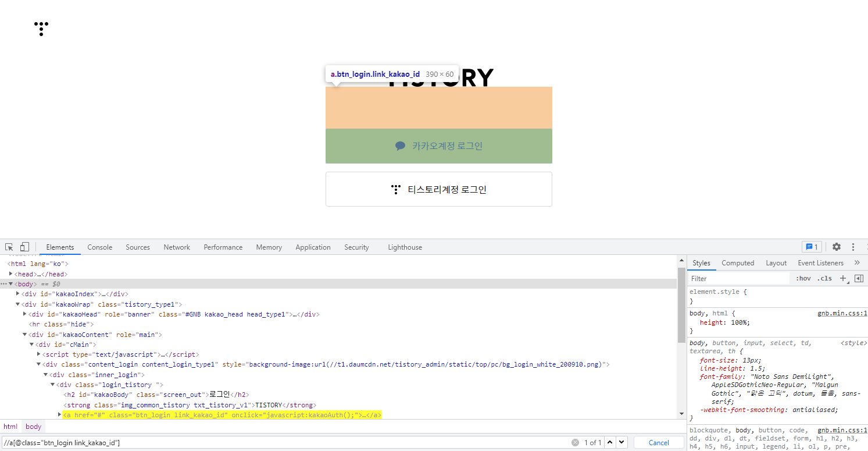Viewport: 868px width, 451px height.
Task: Open the DevTools three-dot customize menu
Action: click(x=853, y=247)
